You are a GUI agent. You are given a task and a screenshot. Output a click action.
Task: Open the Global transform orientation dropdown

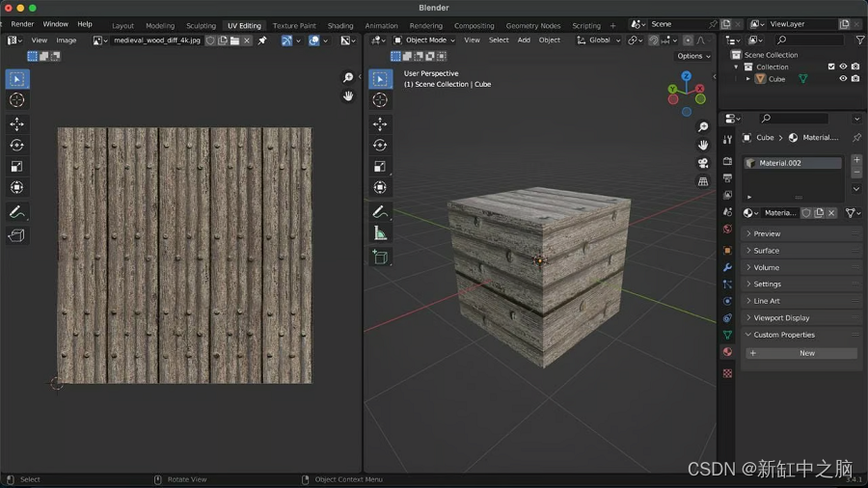click(x=598, y=40)
